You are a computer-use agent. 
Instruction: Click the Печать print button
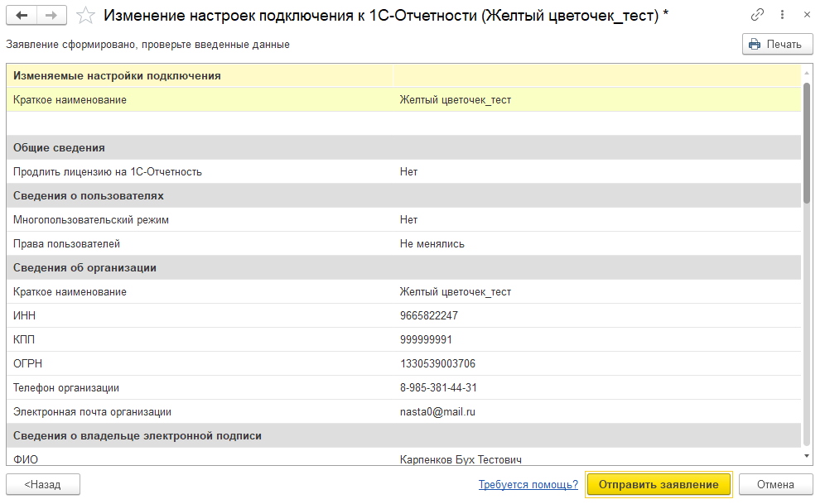click(x=777, y=45)
